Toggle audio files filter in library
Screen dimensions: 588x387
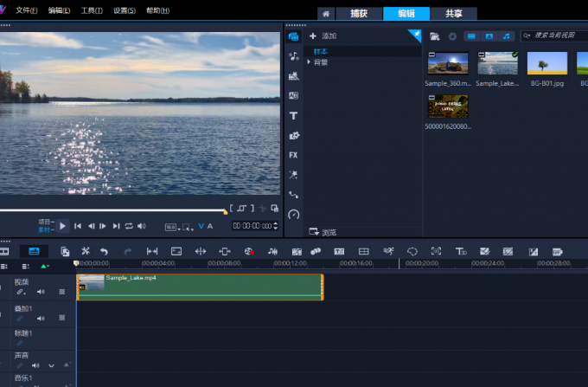[506, 35]
